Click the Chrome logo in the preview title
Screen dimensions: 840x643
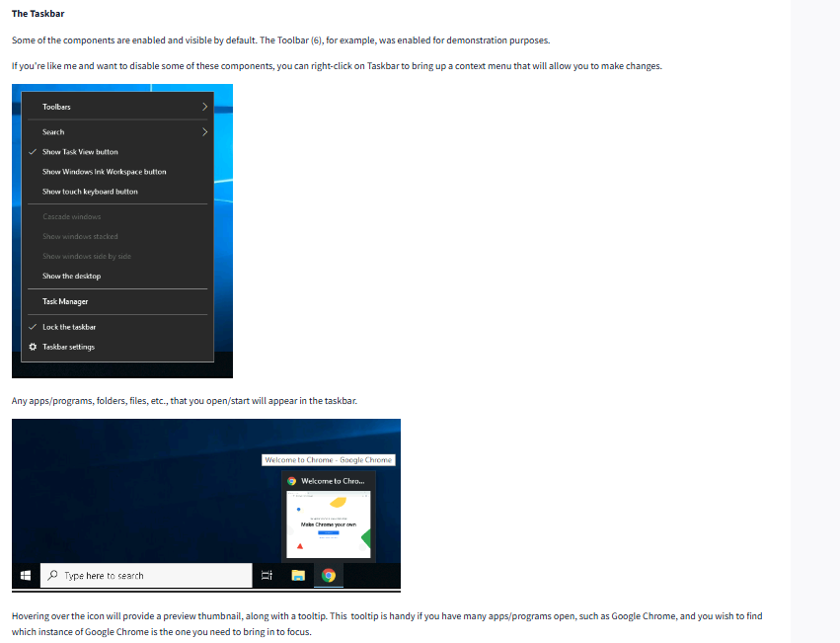coord(292,481)
